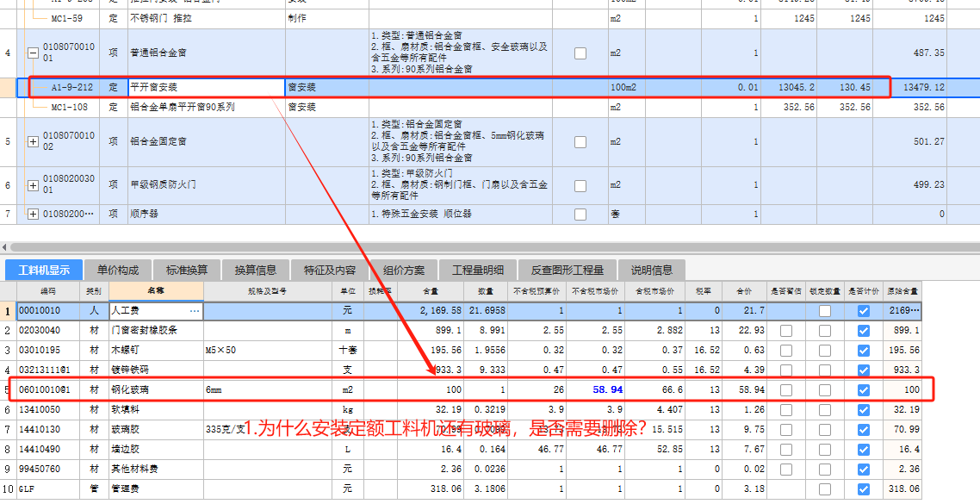This screenshot has height=504, width=980.
Task: Open the 标准换算 tab
Action: (187, 271)
